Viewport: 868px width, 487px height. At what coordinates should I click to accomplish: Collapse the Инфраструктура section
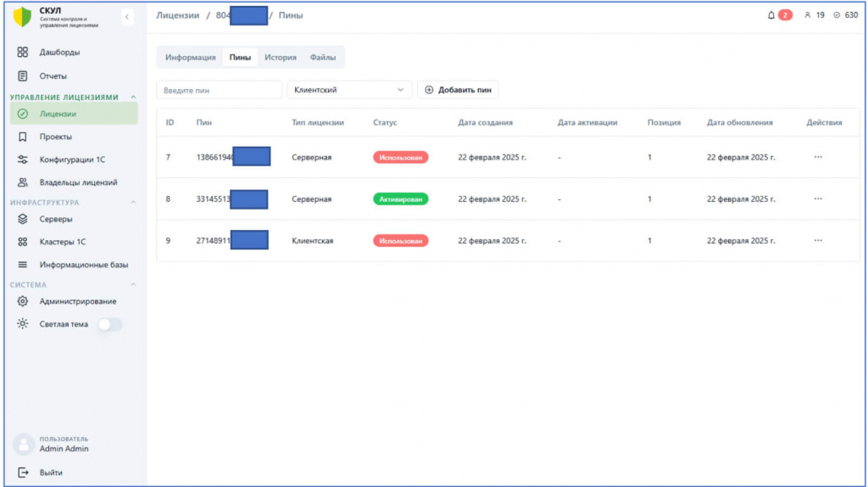coord(133,203)
